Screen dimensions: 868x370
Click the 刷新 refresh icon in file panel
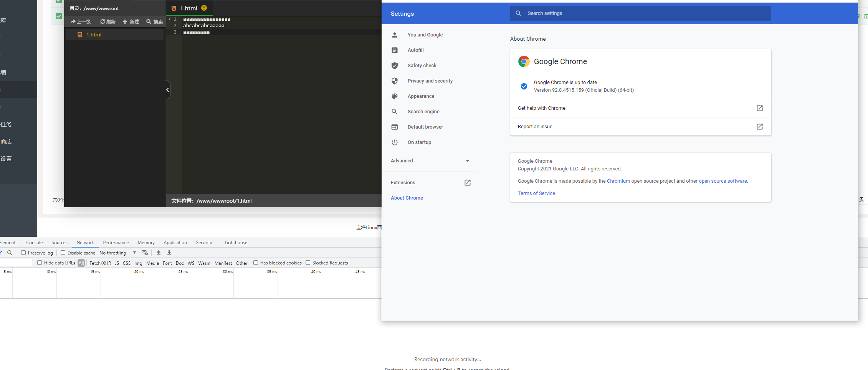coord(103,21)
